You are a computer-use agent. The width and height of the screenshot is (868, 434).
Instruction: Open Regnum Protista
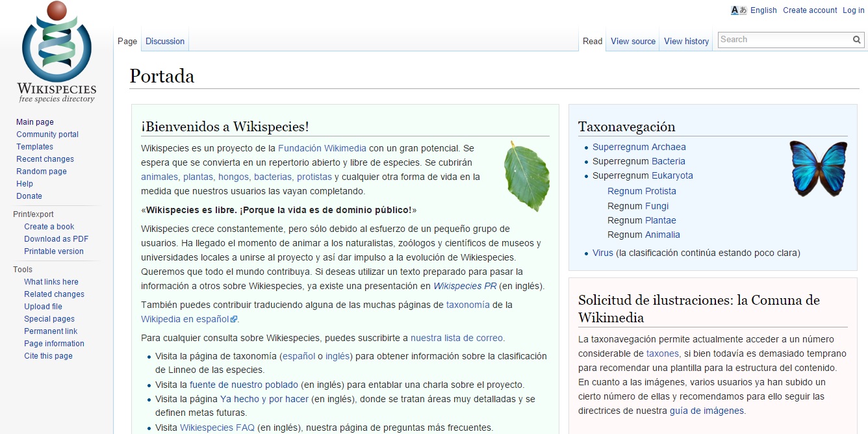click(642, 191)
